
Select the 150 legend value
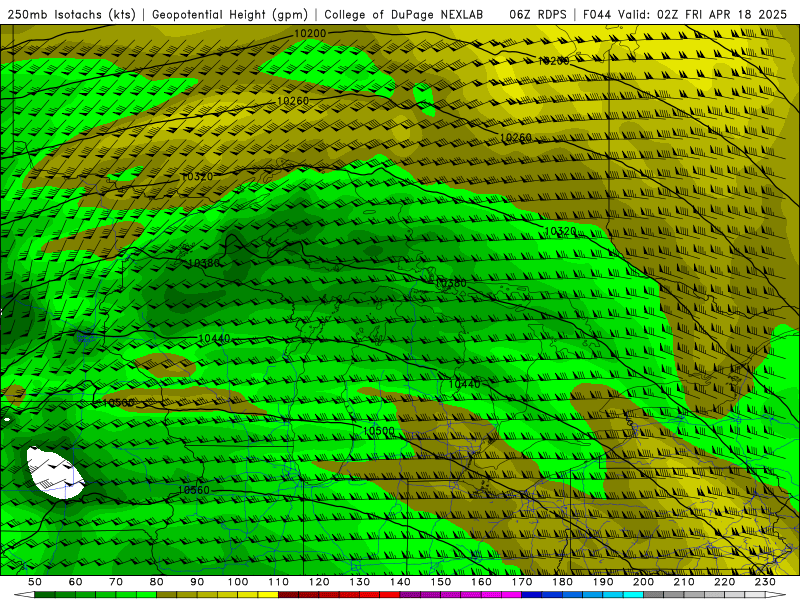(440, 582)
